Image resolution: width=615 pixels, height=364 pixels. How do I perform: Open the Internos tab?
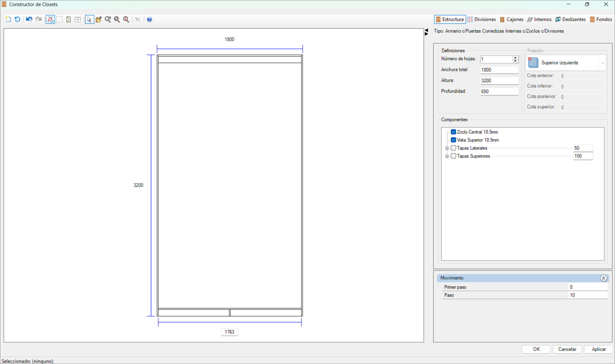coord(539,19)
